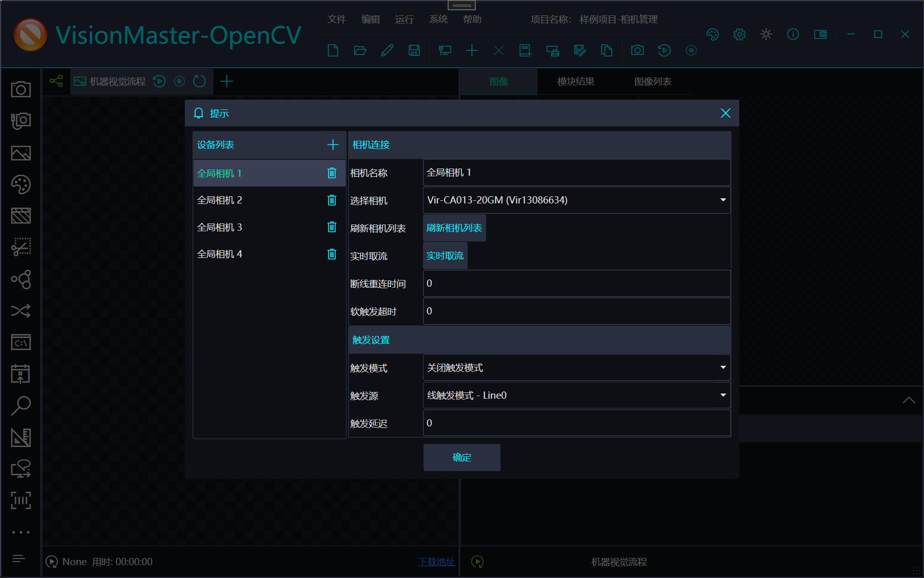This screenshot has width=924, height=578.
Task: Open the palette theme icon at top right
Action: click(713, 34)
